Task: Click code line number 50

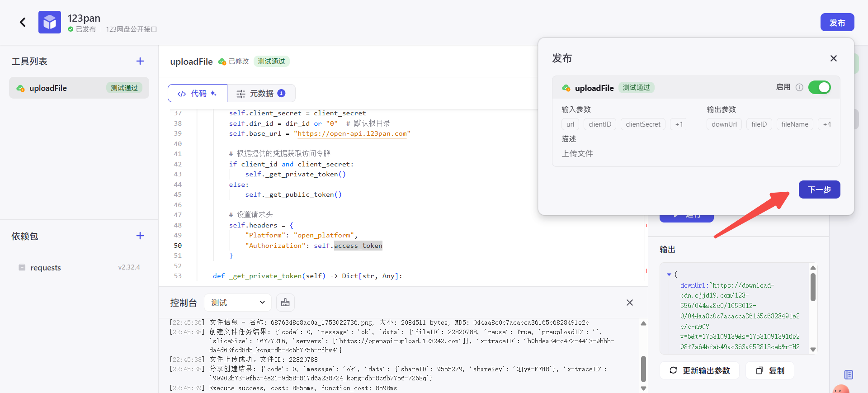Action: pyautogui.click(x=178, y=246)
